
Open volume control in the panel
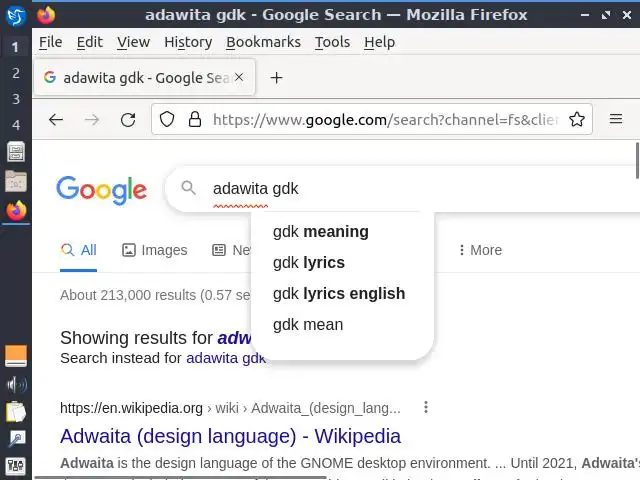[16, 384]
